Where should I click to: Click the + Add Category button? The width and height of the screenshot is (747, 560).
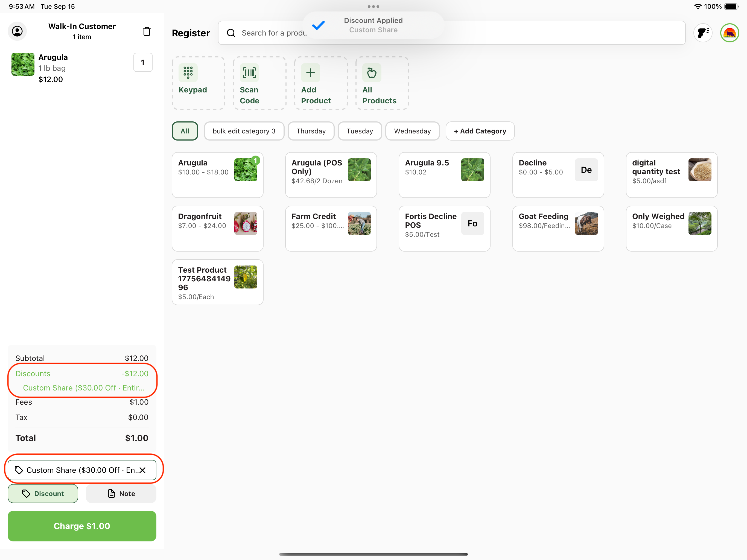tap(480, 131)
